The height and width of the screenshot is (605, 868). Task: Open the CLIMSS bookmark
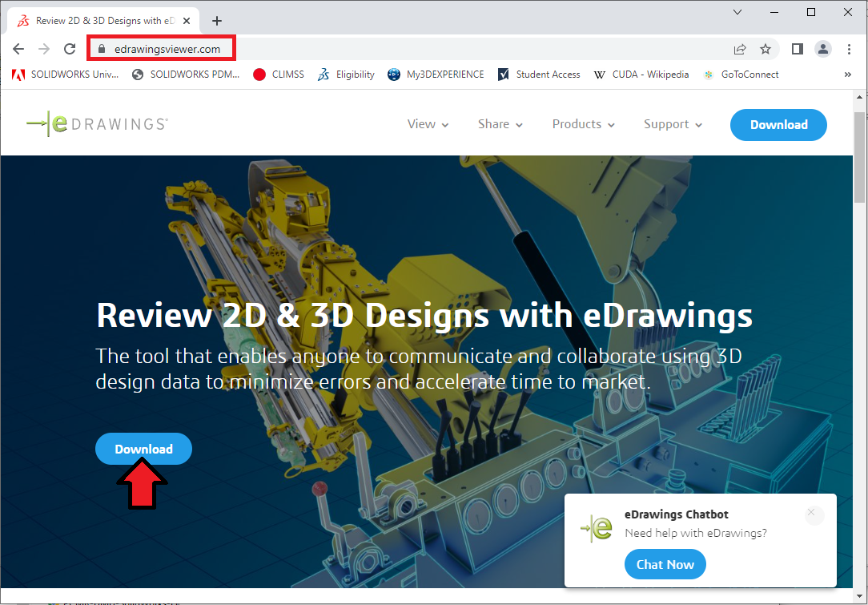click(x=279, y=75)
